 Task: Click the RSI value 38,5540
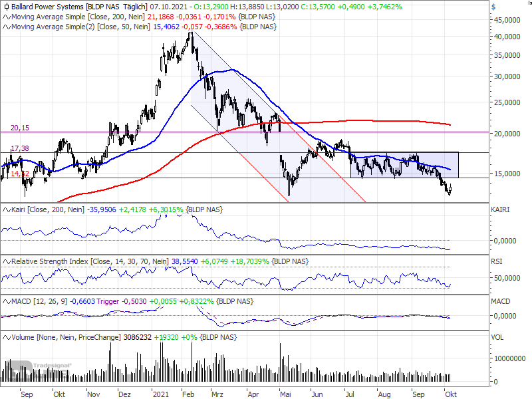(x=185, y=261)
